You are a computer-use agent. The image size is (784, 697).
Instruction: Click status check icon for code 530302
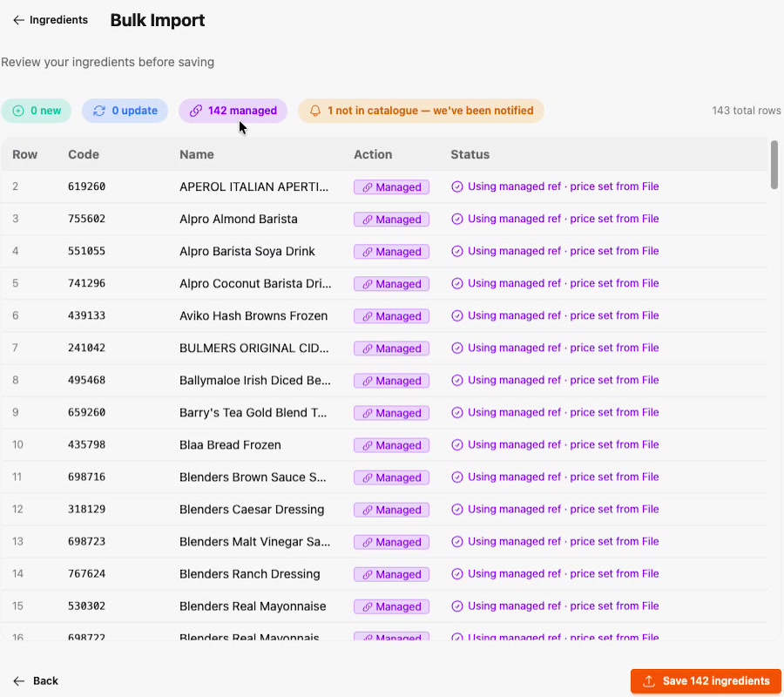point(457,606)
